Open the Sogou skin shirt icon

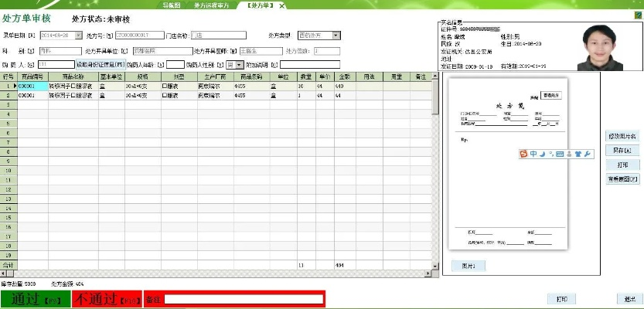pyautogui.click(x=578, y=154)
